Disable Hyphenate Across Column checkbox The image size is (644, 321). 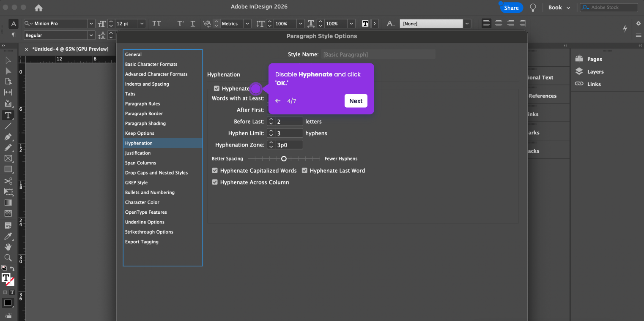pyautogui.click(x=215, y=182)
